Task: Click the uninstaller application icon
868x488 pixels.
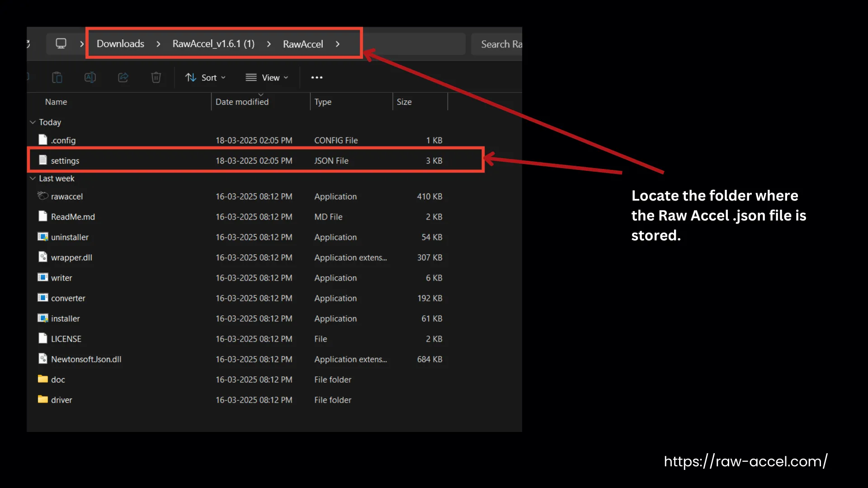Action: click(42, 237)
